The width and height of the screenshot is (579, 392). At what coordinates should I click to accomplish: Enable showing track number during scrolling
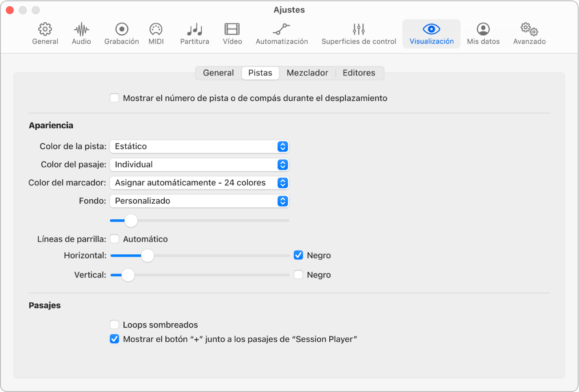click(115, 98)
